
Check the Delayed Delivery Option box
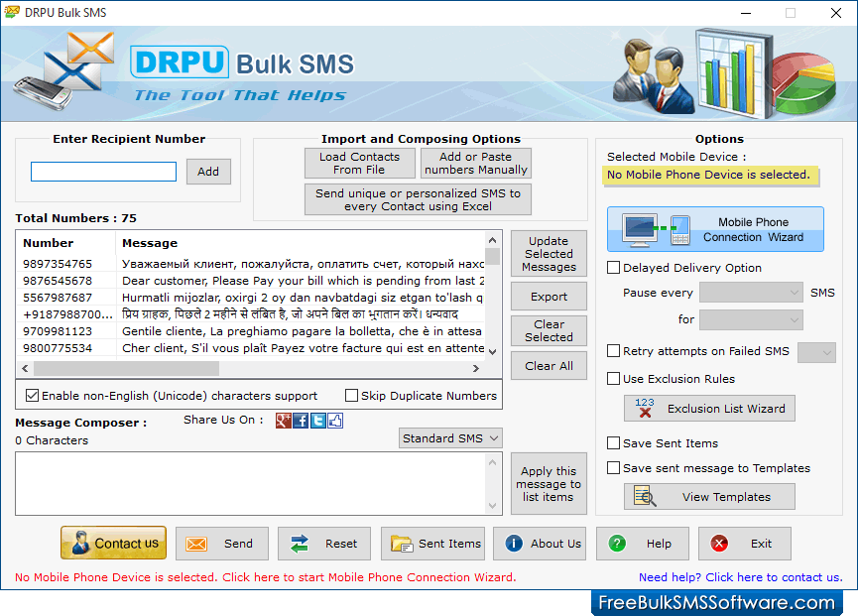point(614,268)
